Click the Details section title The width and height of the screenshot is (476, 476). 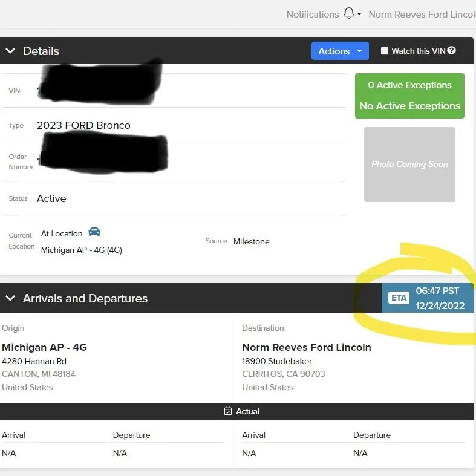[x=41, y=51]
